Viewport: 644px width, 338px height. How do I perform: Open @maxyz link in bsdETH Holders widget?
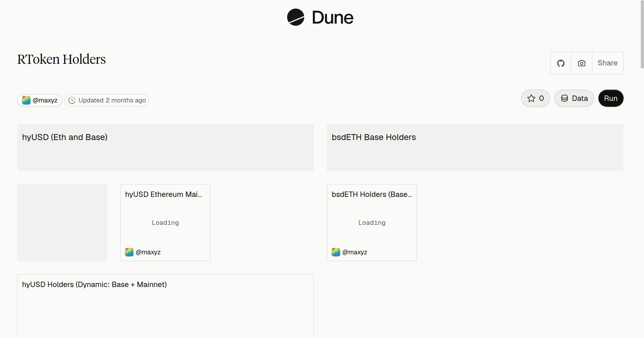point(355,252)
